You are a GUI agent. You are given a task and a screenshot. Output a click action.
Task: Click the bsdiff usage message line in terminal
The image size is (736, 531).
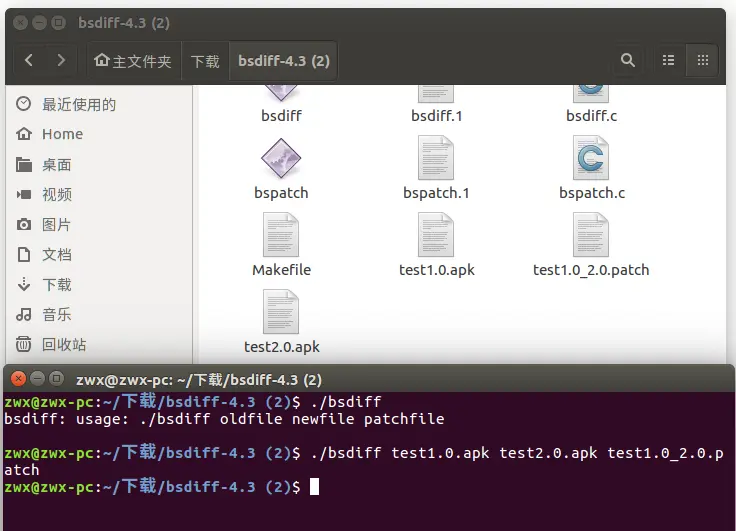224,419
